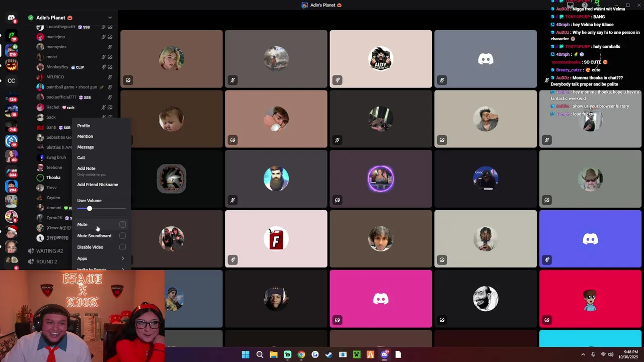Join the WAITING #2 voice channel
Viewport: 644px width, 362px height.
49,251
